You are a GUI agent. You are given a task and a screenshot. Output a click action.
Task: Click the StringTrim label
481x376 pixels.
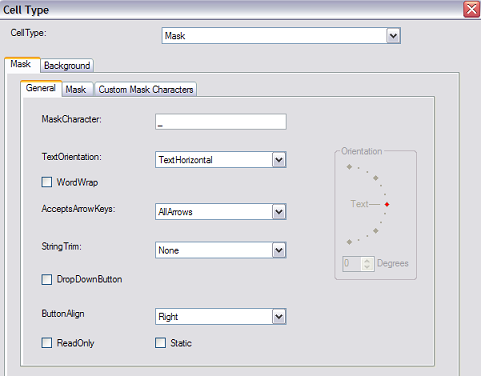62,247
